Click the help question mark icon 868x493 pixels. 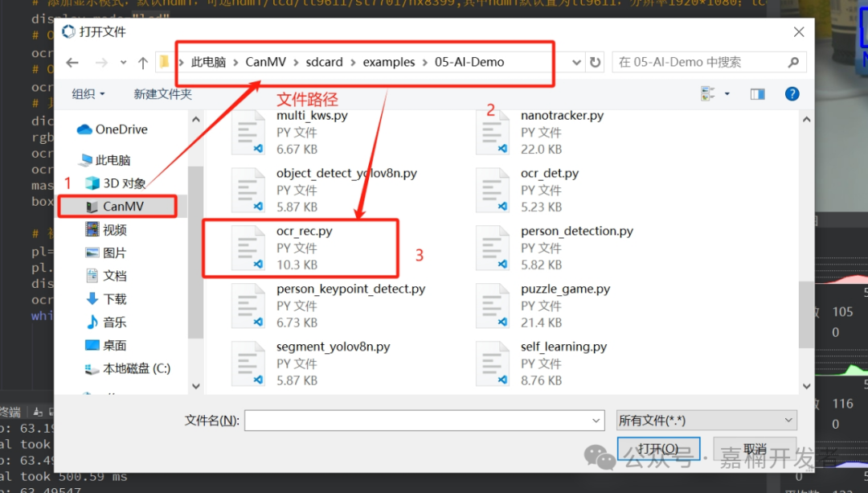point(792,94)
